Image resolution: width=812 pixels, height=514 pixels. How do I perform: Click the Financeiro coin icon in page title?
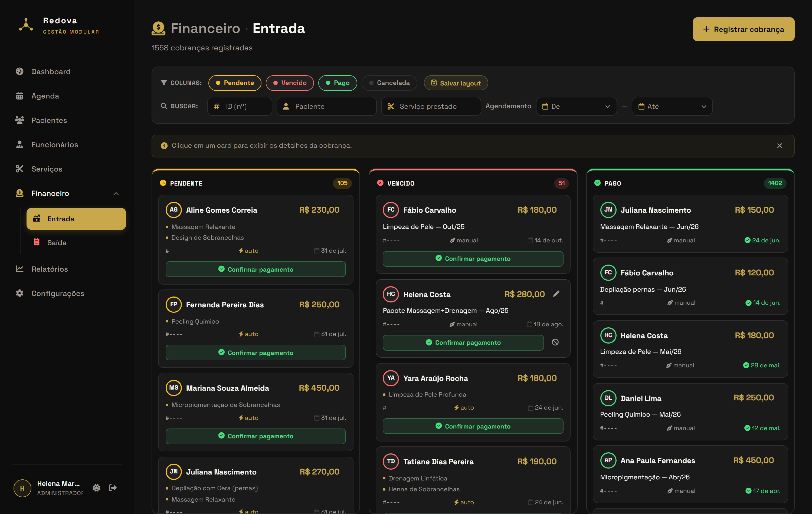158,28
